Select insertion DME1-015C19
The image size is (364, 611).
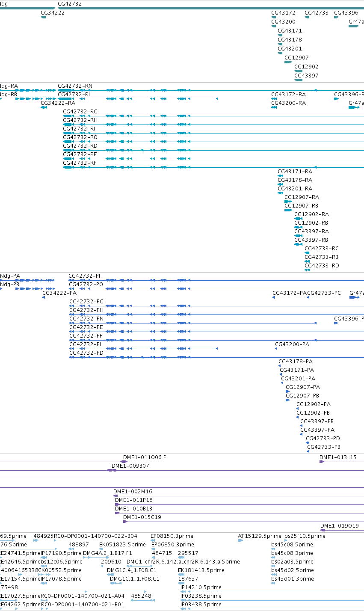pos(142,517)
